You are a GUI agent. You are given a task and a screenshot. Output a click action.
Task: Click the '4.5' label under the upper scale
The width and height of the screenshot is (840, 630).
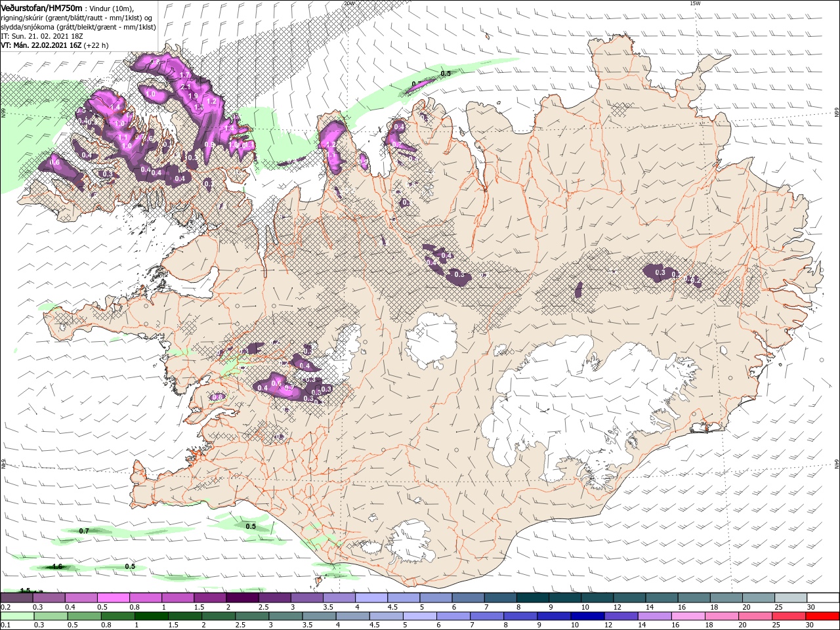click(392, 608)
